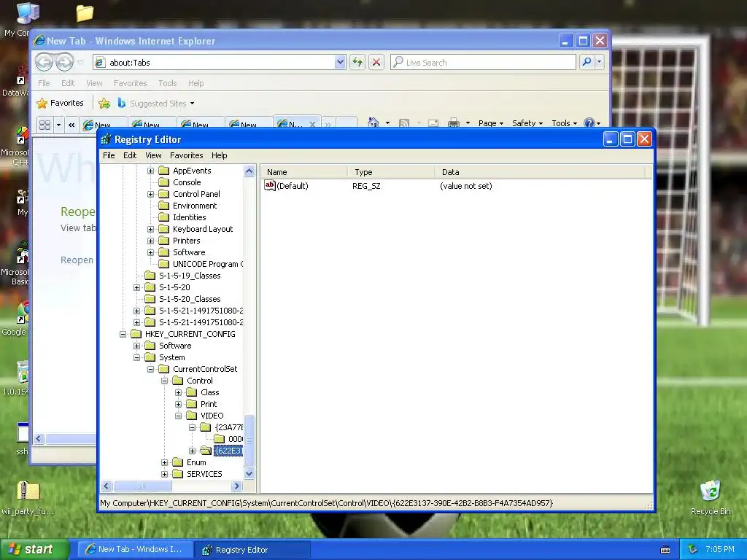Image resolution: width=747 pixels, height=560 pixels.
Task: Click '(value not set)' data cell
Action: click(x=466, y=186)
